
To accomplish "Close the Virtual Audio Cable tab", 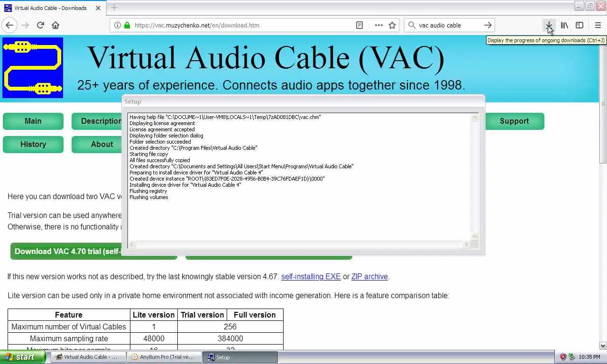I will tap(98, 8).
